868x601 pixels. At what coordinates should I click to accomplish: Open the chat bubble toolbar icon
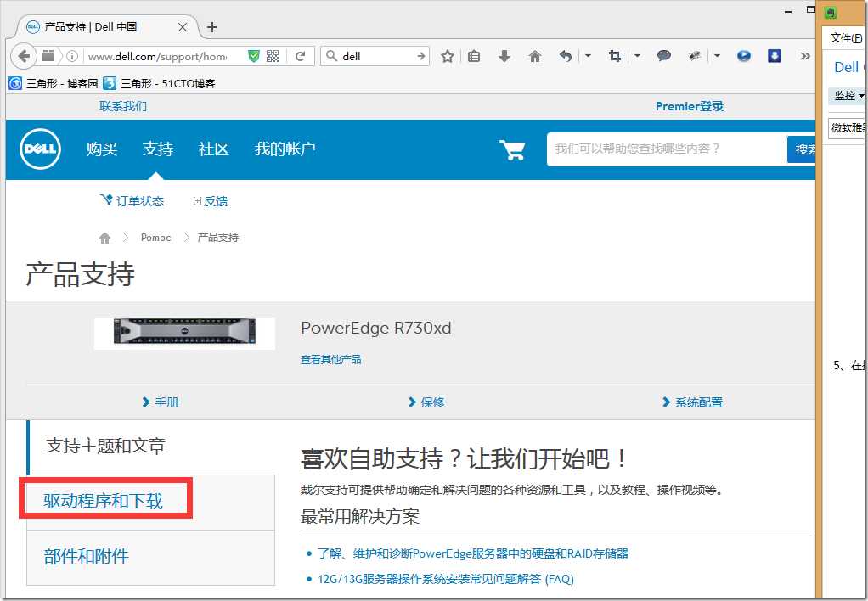click(x=663, y=55)
